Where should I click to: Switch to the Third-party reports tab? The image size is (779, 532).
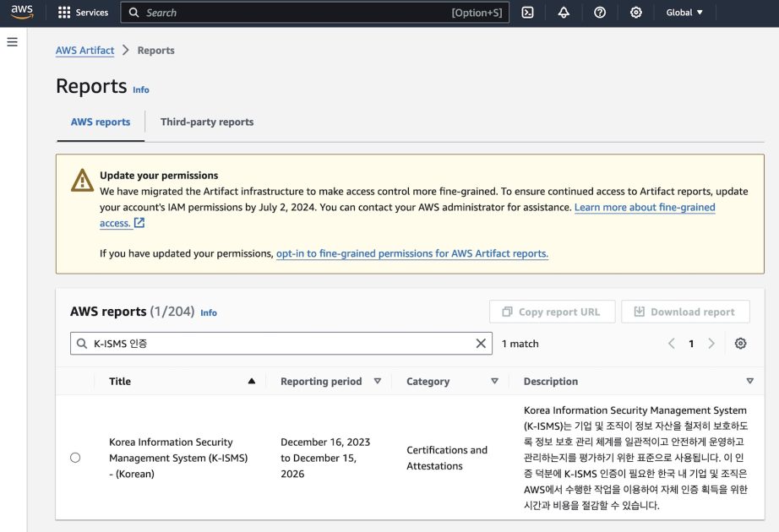207,122
